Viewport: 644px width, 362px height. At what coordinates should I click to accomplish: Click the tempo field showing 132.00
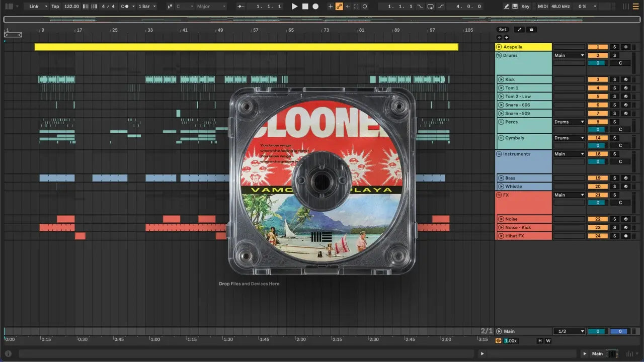point(71,7)
